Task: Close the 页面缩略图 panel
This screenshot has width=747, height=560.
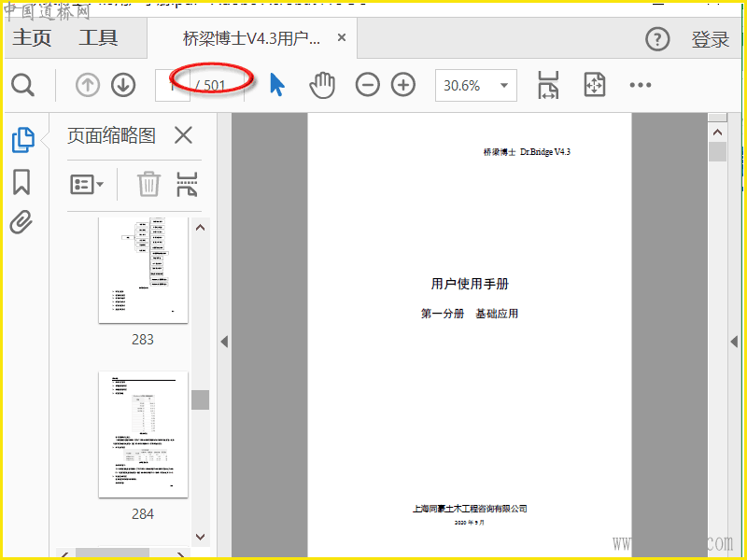Action: click(x=183, y=135)
